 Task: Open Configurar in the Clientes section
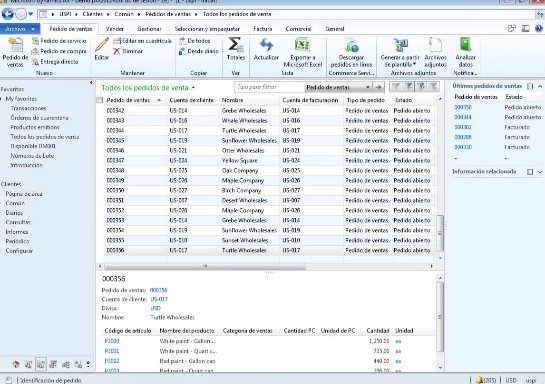[19, 251]
